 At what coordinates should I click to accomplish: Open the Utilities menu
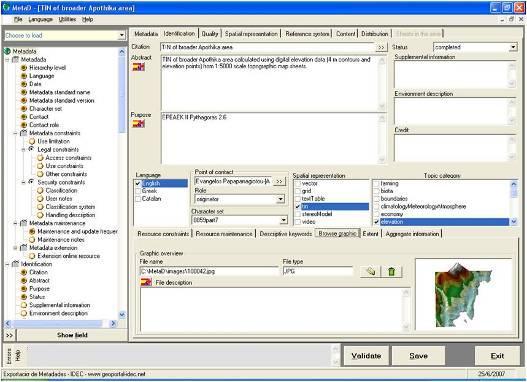[x=67, y=19]
